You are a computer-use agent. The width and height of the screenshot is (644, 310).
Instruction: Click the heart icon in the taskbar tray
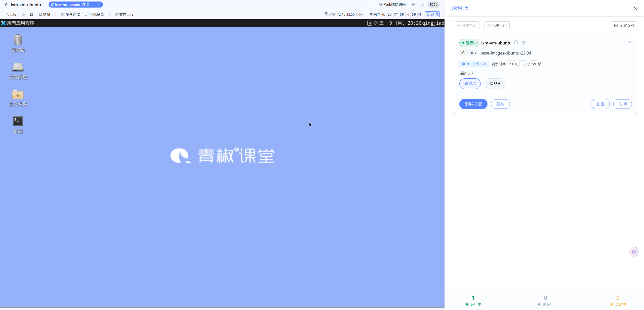(376, 23)
